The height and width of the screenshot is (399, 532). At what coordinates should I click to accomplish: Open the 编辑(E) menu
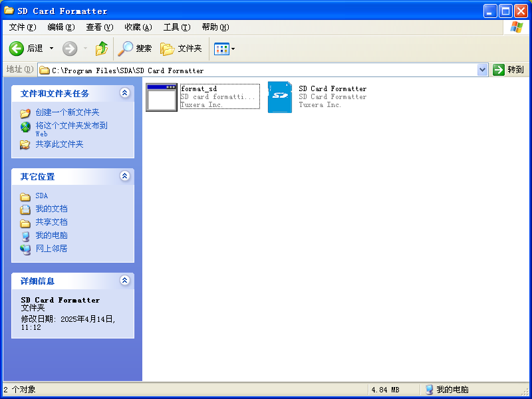pos(61,27)
